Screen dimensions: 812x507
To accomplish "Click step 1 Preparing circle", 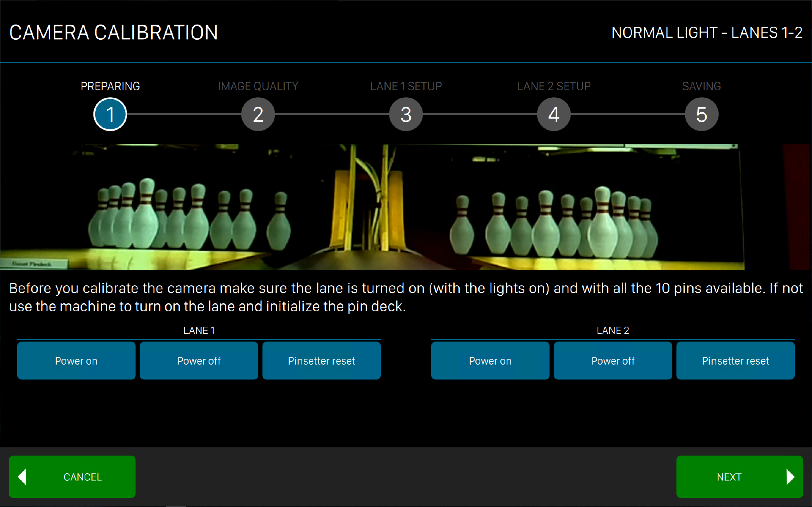I will click(110, 114).
